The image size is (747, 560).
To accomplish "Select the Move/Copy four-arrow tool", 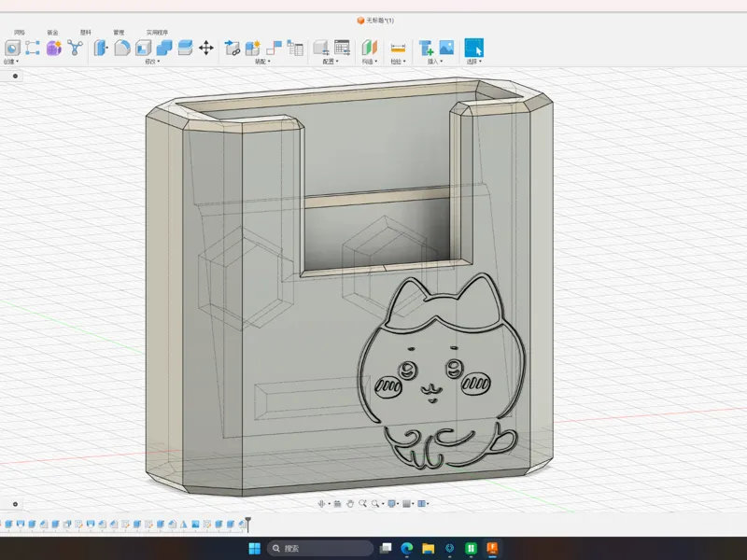I will coord(205,48).
